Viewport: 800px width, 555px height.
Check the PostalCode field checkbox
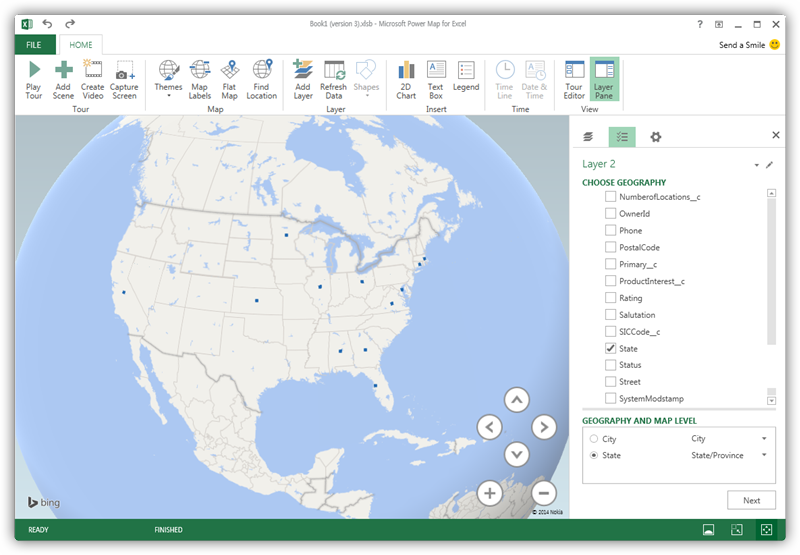click(610, 247)
